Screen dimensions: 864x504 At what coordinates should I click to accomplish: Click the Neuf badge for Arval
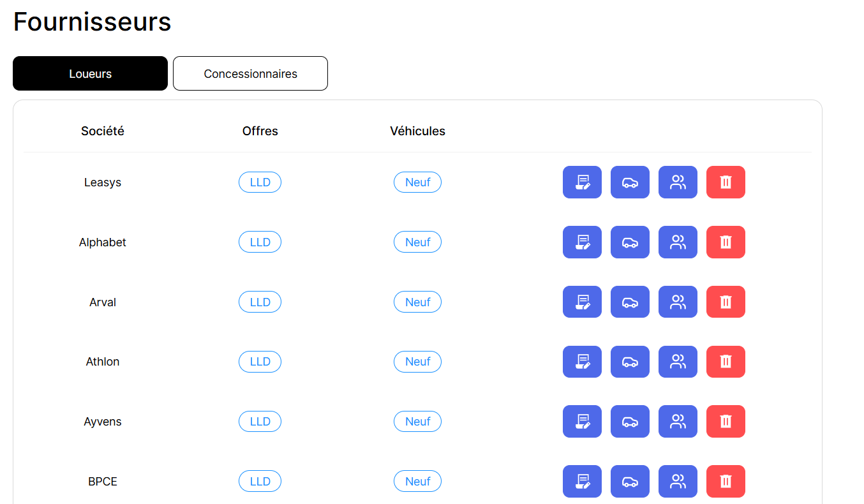click(417, 302)
